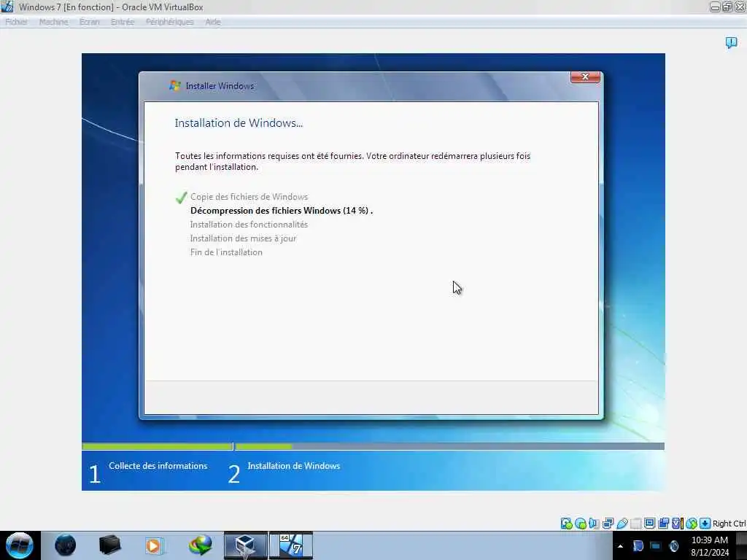Image resolution: width=747 pixels, height=560 pixels.
Task: Open the clock showing 10:39 AM
Action: [709, 546]
